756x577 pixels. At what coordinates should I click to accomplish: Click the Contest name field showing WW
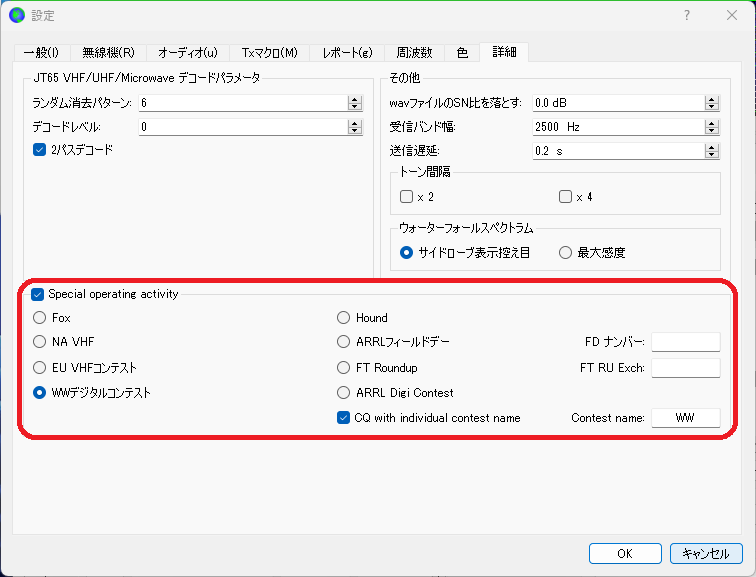(686, 418)
